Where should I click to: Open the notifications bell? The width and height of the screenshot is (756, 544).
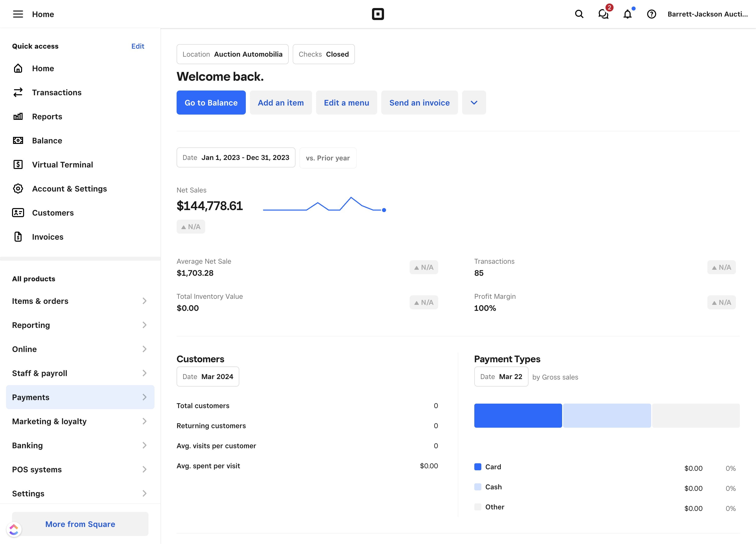click(627, 15)
